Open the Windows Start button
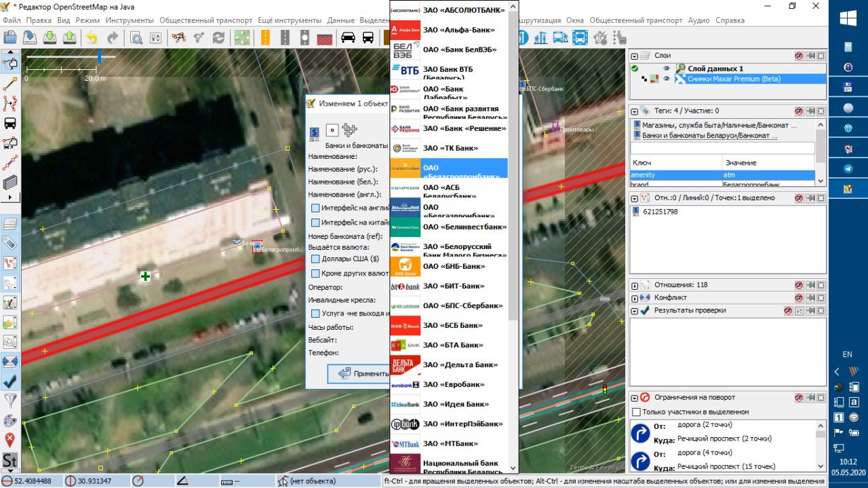868x488 pixels. coord(848,18)
